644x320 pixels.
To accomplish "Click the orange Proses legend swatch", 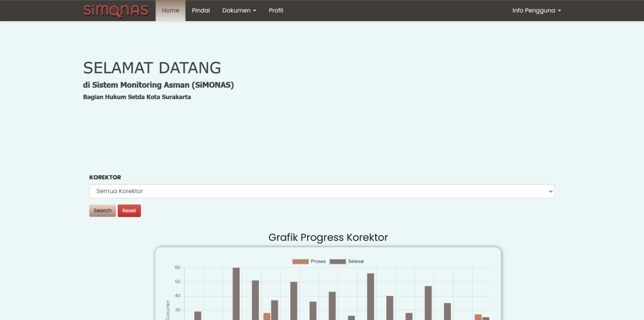I will point(300,261).
